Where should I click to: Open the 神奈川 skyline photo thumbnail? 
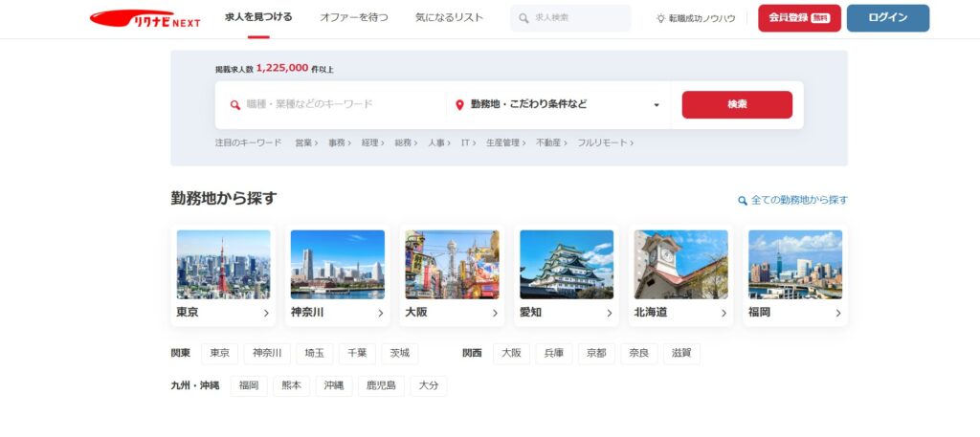coord(338,265)
